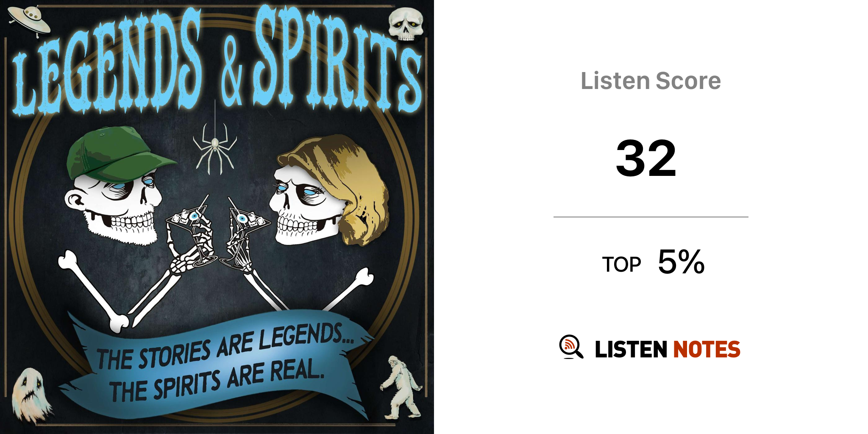Click the Listen Score heading
Image resolution: width=868 pixels, height=434 pixels.
(651, 81)
